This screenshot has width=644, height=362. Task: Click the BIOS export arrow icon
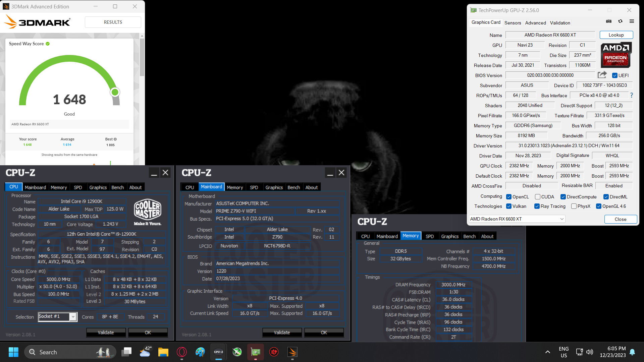(x=602, y=75)
